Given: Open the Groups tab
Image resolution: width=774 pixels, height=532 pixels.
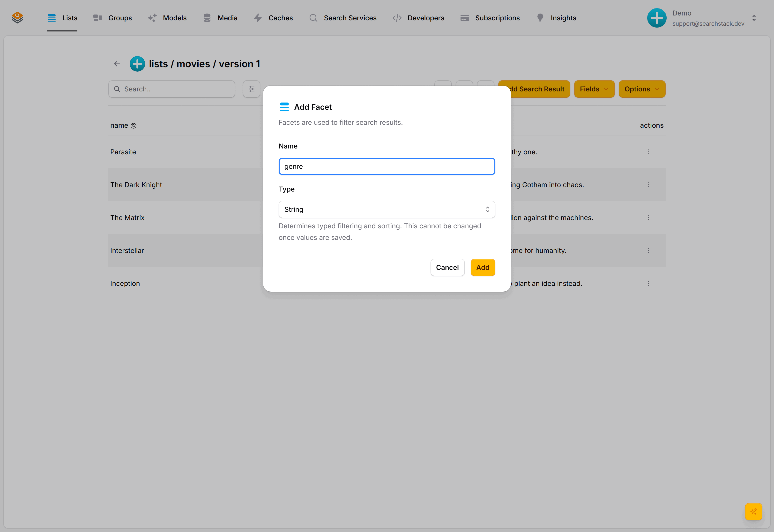Looking at the screenshot, I should [112, 18].
